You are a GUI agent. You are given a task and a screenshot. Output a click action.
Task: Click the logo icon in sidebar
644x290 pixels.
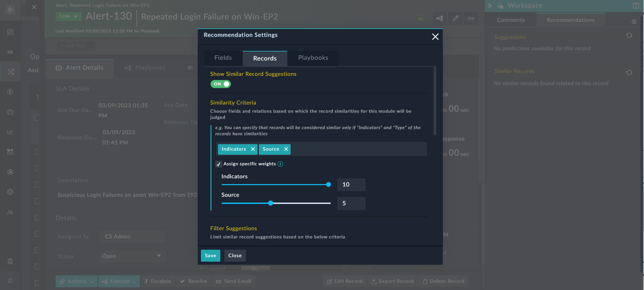coord(10,10)
